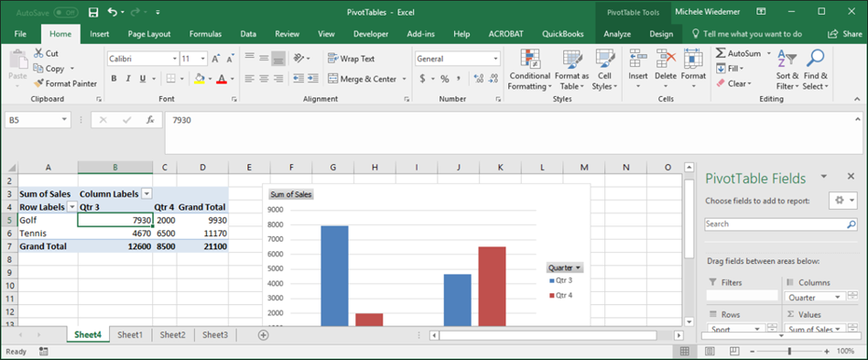The image size is (868, 360).
Task: Click the Orientation angled text icon
Action: 299,58
